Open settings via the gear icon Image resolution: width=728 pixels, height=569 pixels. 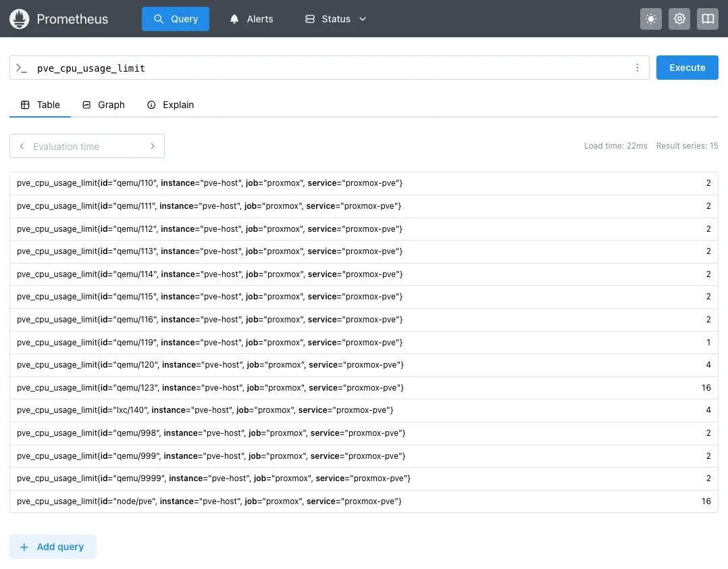pos(679,19)
